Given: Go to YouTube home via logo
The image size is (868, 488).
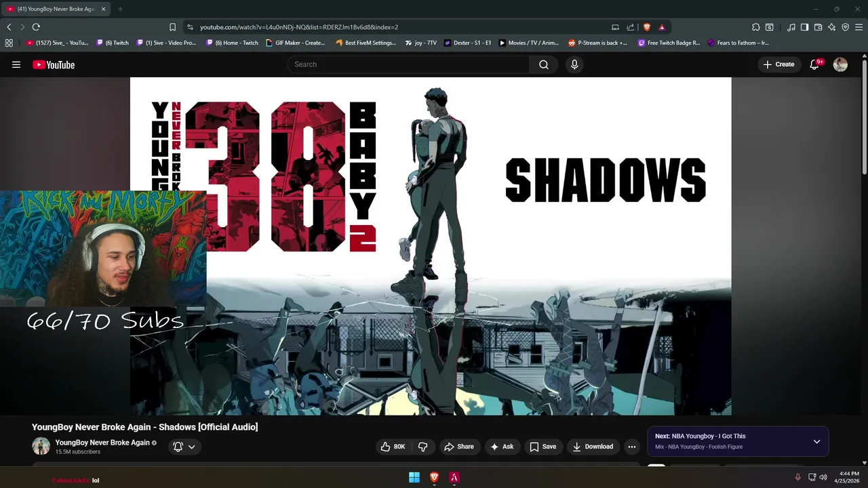Looking at the screenshot, I should click(x=54, y=64).
